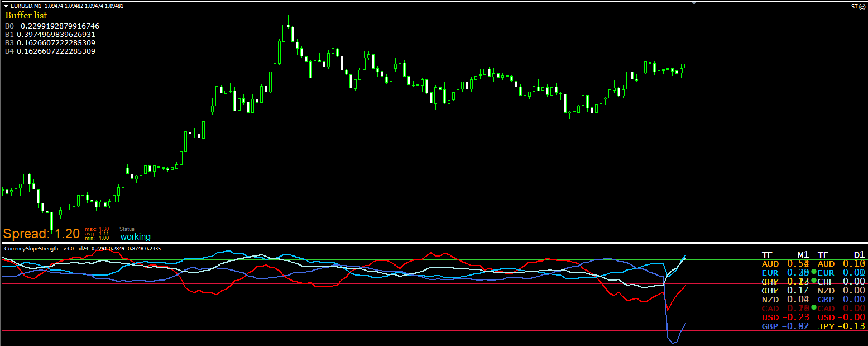
Task: Click the 'avg: 1.11' spread value
Action: pos(97,234)
